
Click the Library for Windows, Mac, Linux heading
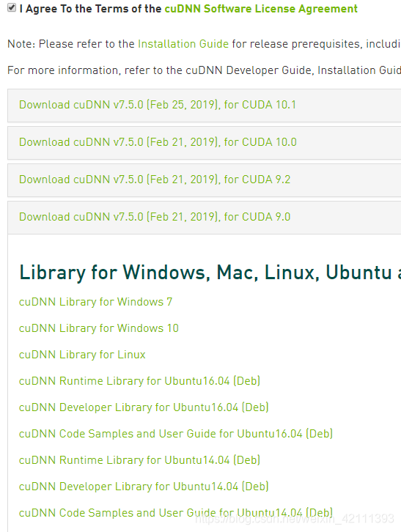[x=210, y=273]
